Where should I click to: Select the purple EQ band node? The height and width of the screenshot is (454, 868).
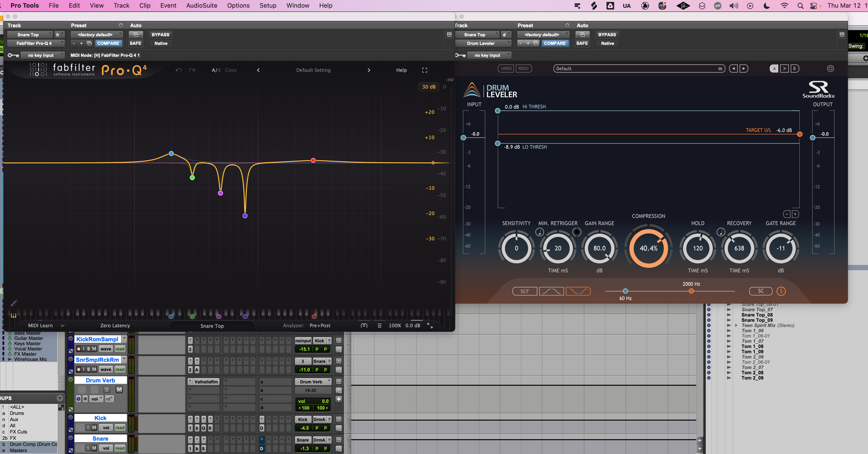coord(245,216)
